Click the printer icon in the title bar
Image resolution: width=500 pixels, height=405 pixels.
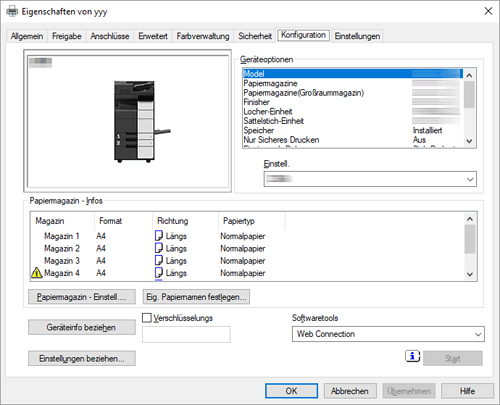click(12, 11)
